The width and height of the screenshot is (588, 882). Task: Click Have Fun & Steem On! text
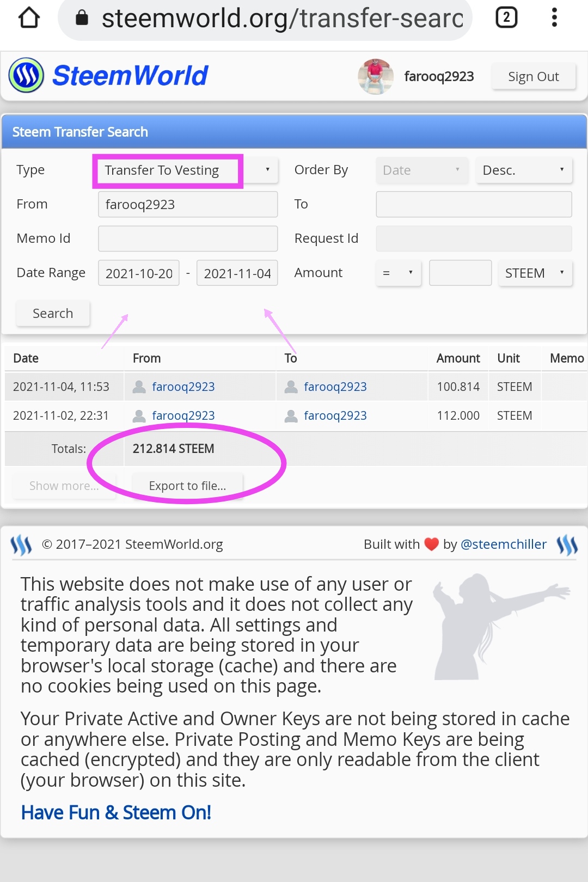click(x=116, y=813)
